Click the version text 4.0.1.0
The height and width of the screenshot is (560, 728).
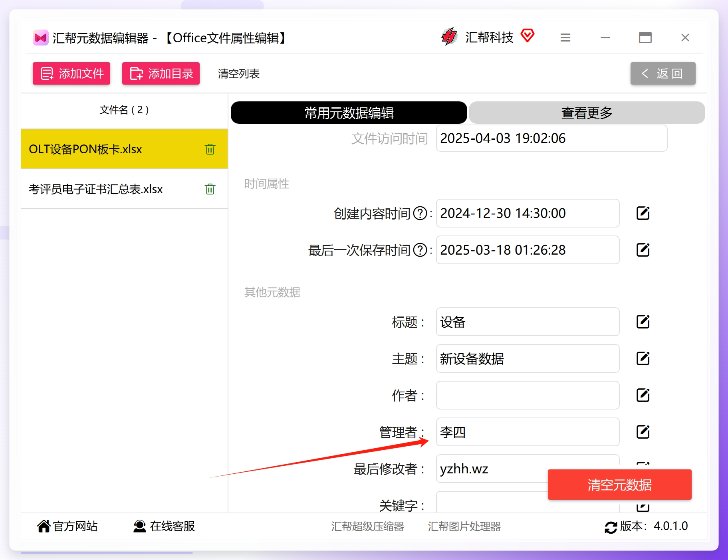pyautogui.click(x=670, y=526)
